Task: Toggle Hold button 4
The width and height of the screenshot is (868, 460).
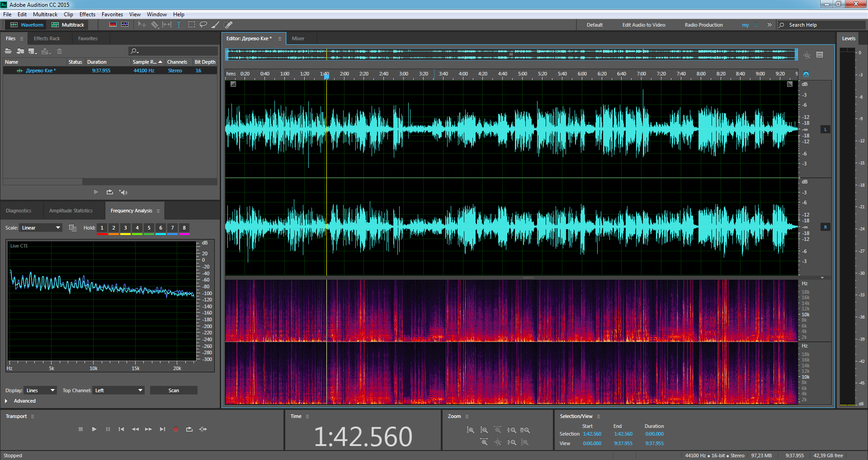Action: [137, 228]
